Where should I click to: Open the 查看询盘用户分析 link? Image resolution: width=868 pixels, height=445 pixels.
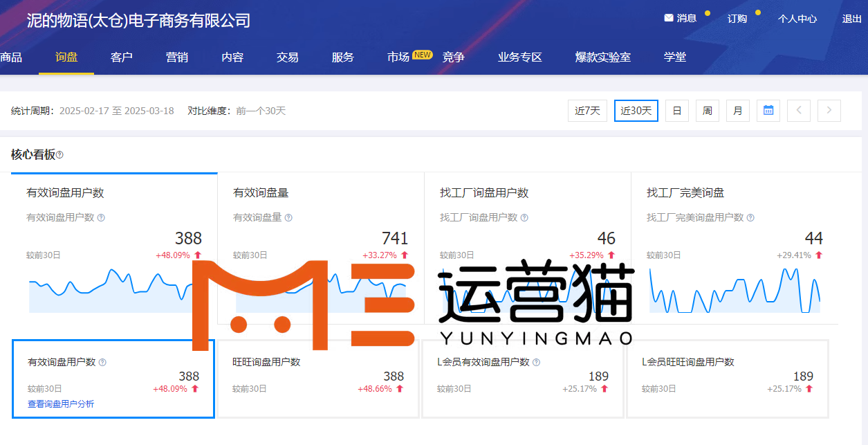coord(61,404)
